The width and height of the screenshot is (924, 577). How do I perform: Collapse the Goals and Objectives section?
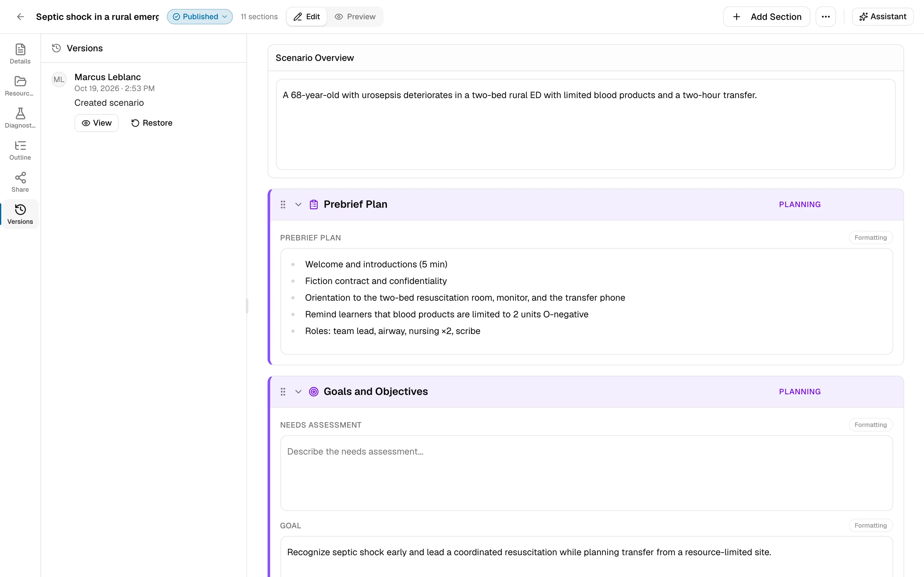click(x=298, y=391)
